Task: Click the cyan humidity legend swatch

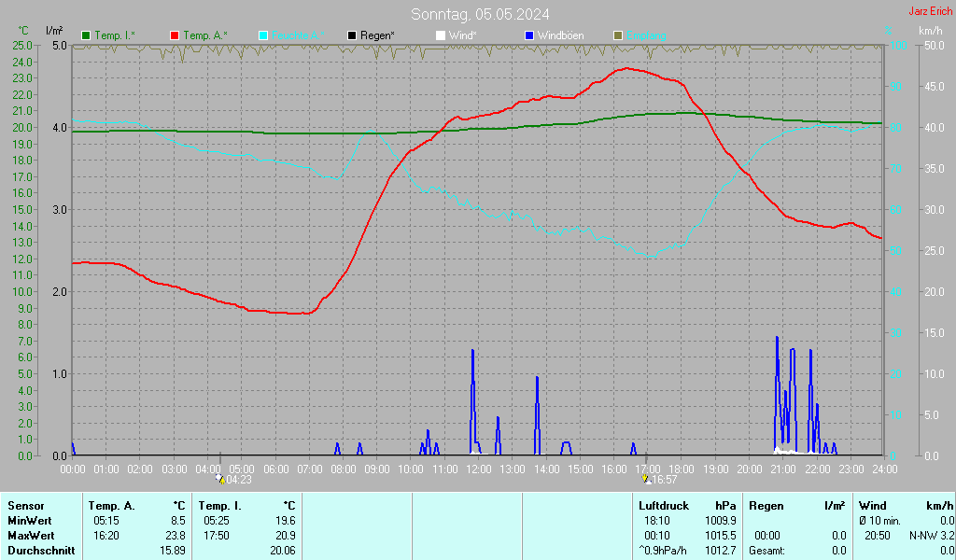Action: coord(263,35)
